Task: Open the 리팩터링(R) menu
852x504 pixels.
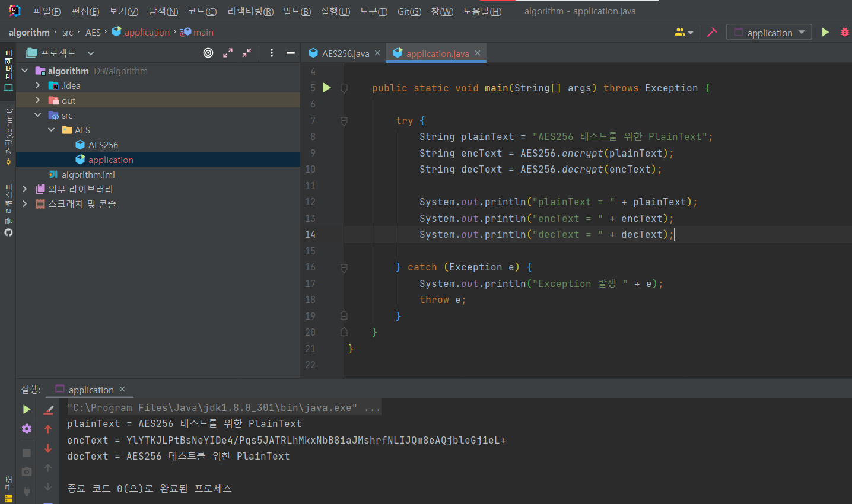Action: 250,11
